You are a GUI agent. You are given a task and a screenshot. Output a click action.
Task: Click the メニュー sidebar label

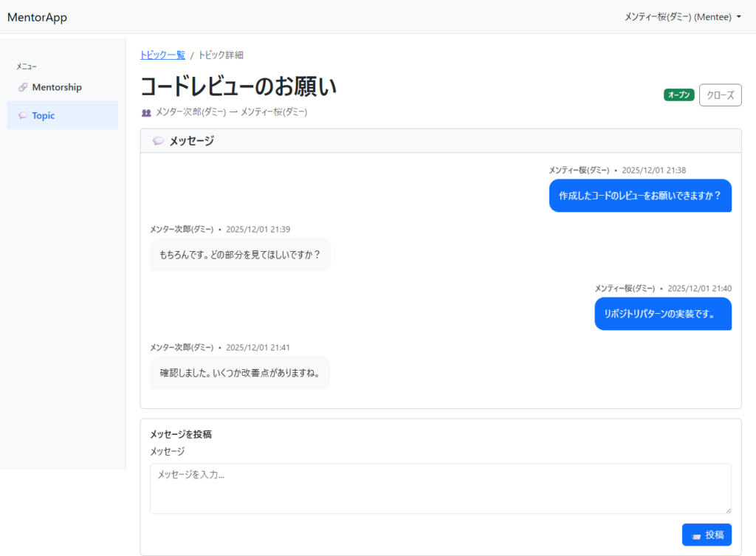(27, 66)
